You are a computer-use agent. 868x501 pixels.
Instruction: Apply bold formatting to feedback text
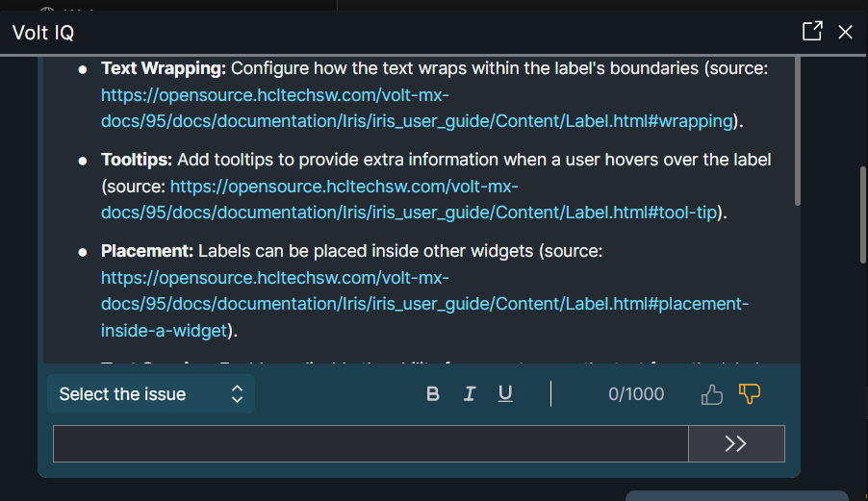(x=433, y=393)
